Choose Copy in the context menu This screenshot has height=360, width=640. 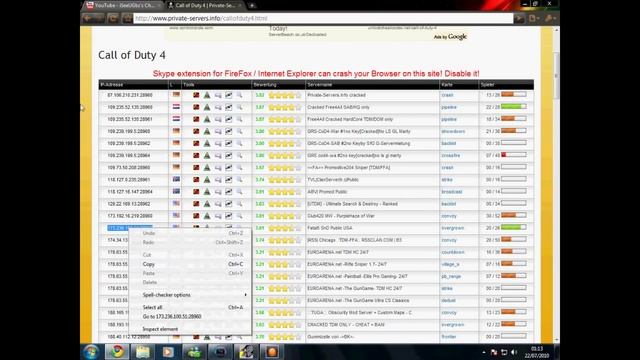coord(149,264)
